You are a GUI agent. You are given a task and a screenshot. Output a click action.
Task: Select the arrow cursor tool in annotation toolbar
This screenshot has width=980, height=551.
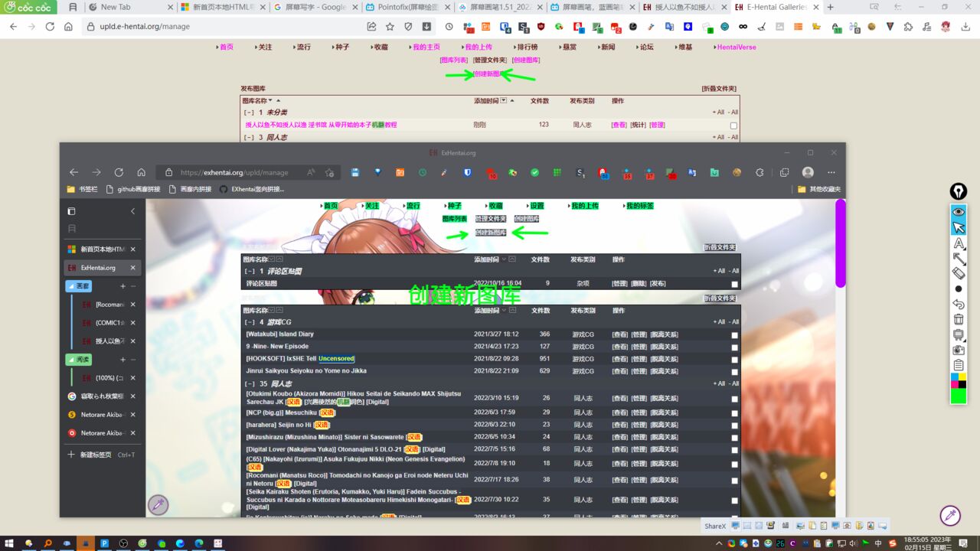pos(958,227)
